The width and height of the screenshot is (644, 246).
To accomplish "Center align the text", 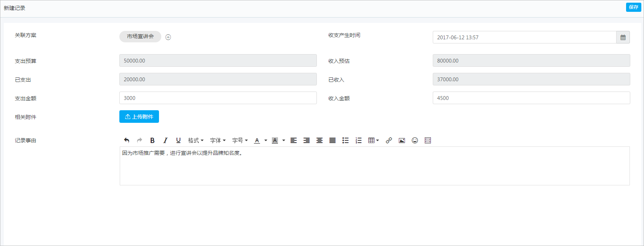I will point(320,140).
